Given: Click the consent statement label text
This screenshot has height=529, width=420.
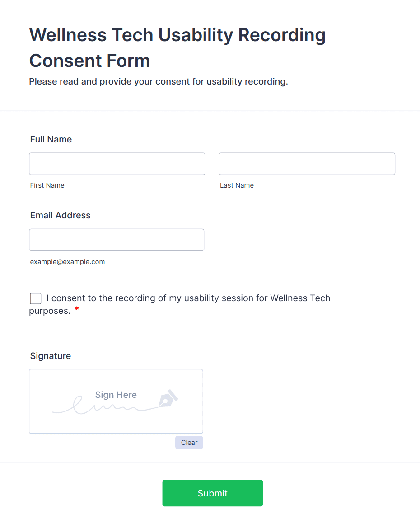Looking at the screenshot, I should 188,298.
